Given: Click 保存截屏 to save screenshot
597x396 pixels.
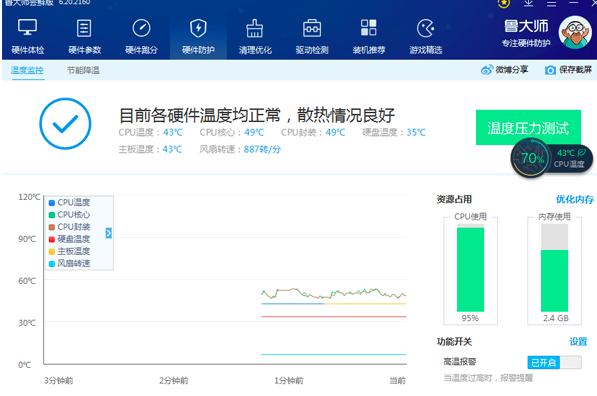Looking at the screenshot, I should point(568,70).
